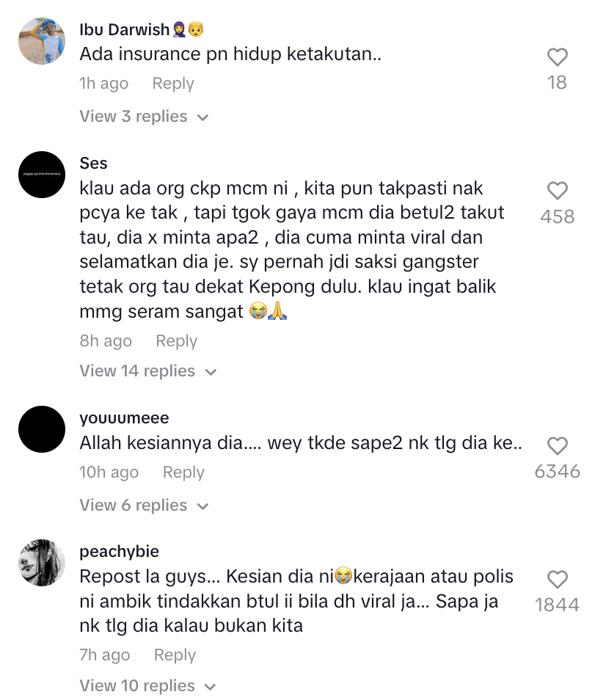
Task: Open the youuumeee username
Action: click(124, 418)
